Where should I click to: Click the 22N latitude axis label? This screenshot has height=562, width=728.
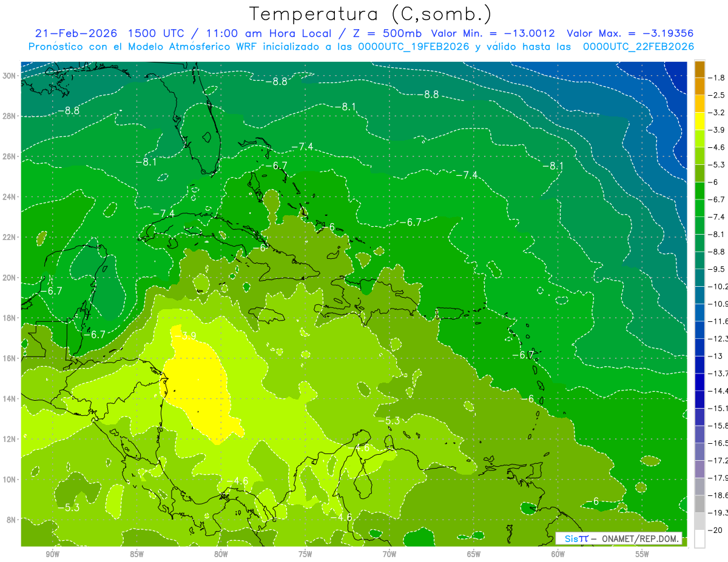pos(10,237)
